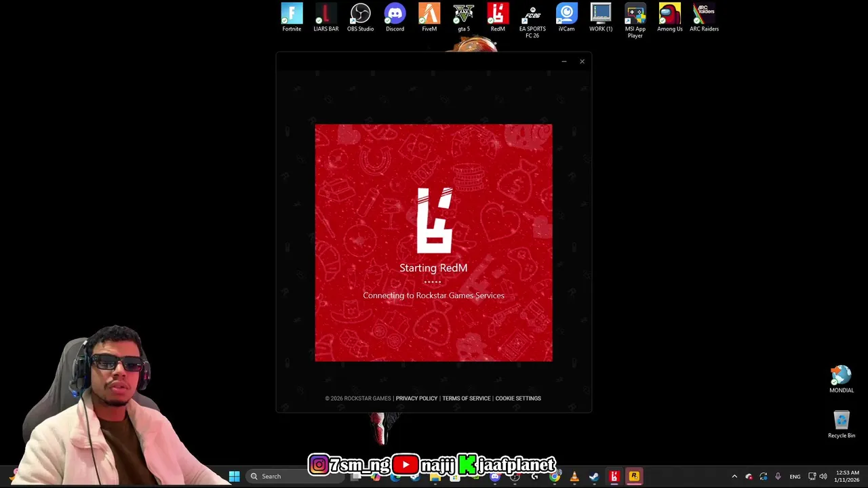Open the MONDIAL desktop shortcut

pos(842,379)
